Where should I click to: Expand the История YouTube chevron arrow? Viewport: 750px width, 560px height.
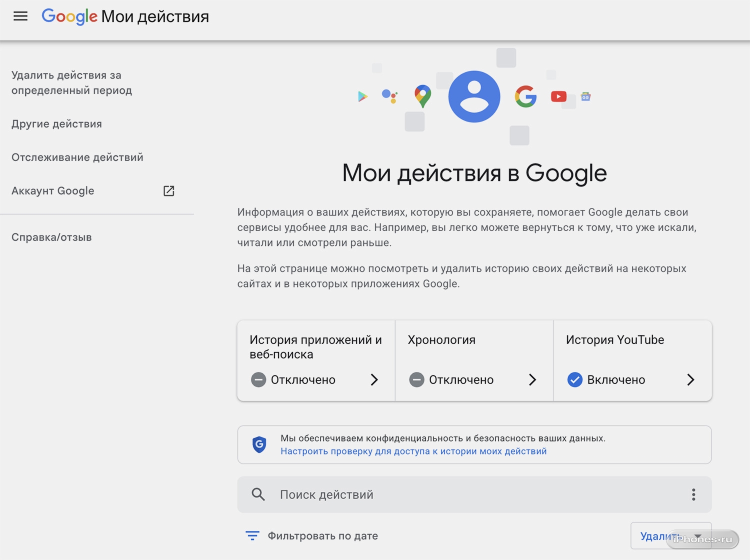click(x=690, y=380)
